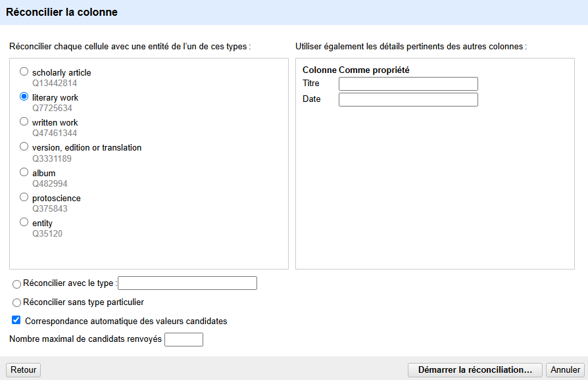The image size is (588, 380).
Task: Re-select the "literary work" type radio button
Action: click(x=24, y=95)
